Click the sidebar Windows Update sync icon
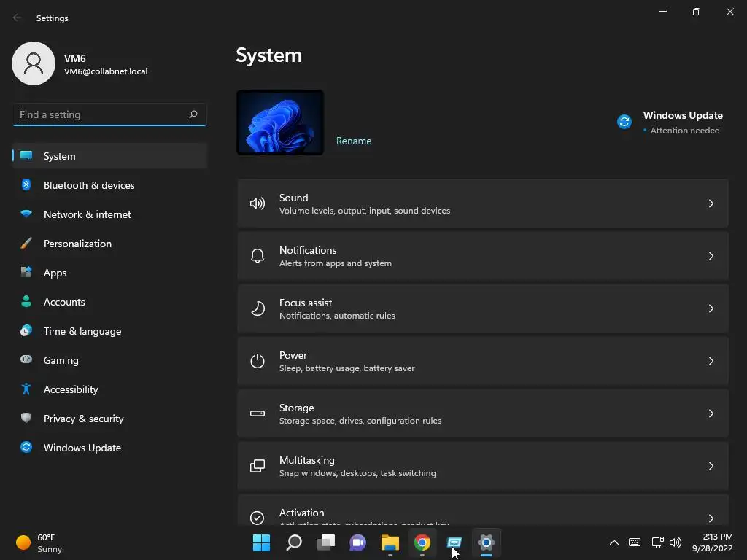This screenshot has height=560, width=747. pos(26,447)
